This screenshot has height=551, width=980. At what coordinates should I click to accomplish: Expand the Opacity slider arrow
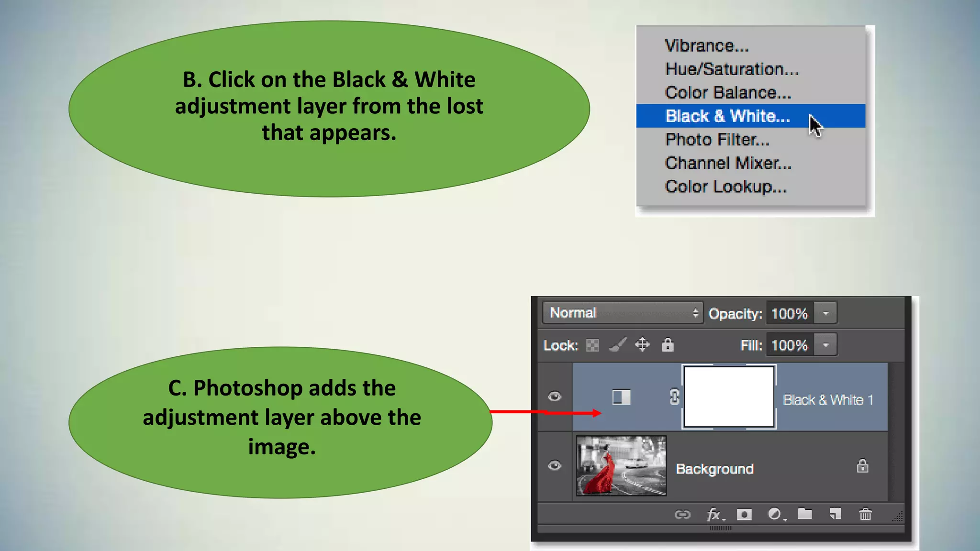[825, 313]
